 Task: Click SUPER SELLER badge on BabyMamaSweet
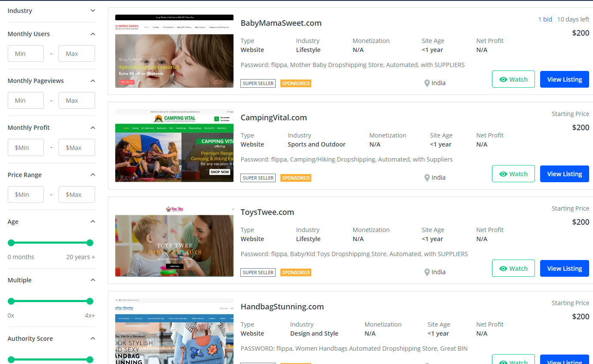tap(258, 83)
